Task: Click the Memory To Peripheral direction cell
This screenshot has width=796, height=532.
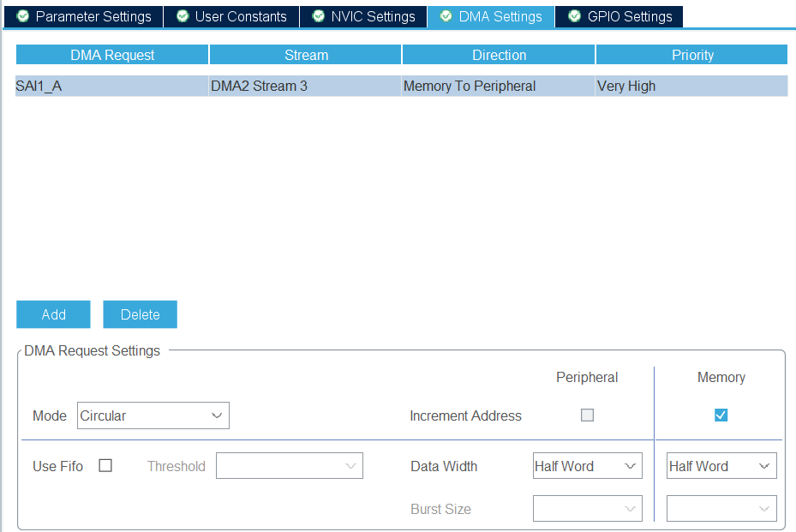Action: (x=498, y=86)
